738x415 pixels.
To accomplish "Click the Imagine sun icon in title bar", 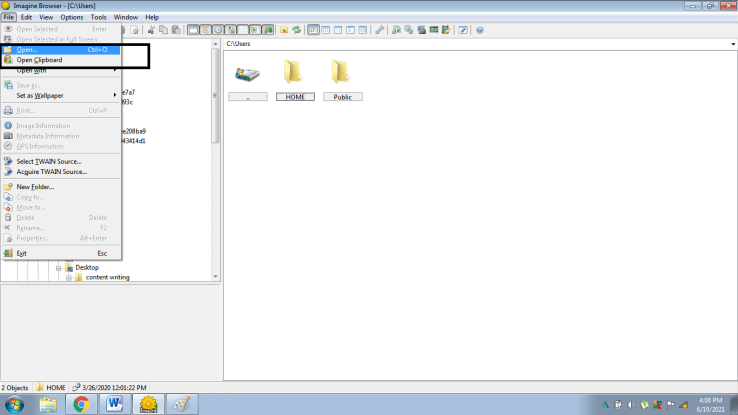I will pos(6,6).
